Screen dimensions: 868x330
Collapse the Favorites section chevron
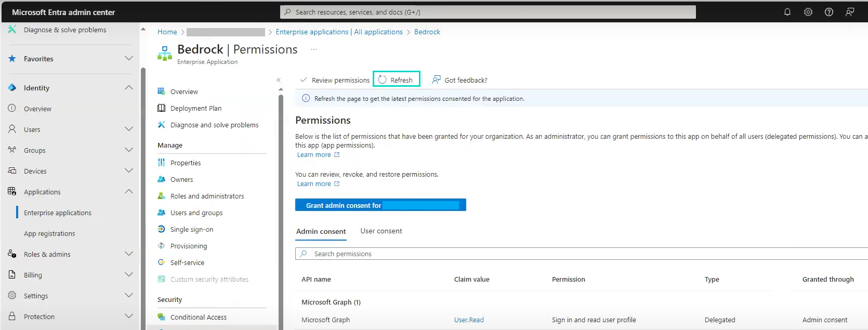tap(129, 59)
